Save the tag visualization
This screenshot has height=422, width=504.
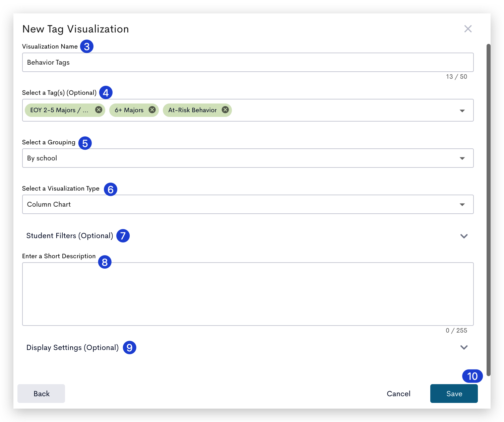coord(454,394)
